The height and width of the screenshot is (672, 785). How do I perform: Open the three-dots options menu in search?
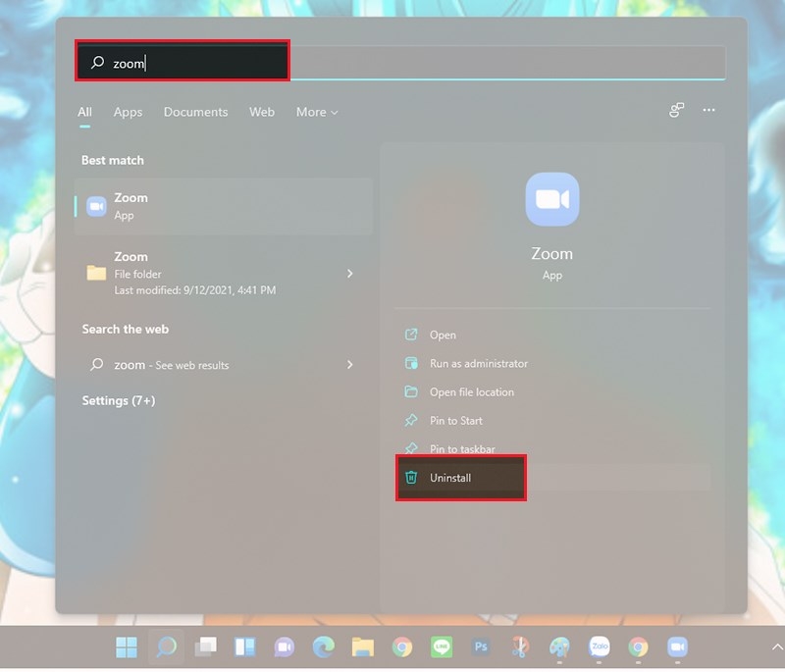tap(708, 111)
